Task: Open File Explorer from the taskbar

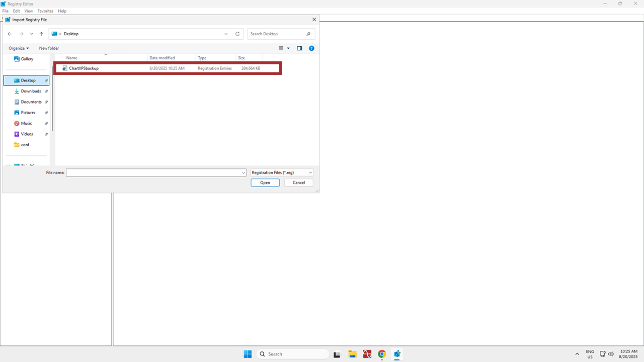Action: point(352,354)
